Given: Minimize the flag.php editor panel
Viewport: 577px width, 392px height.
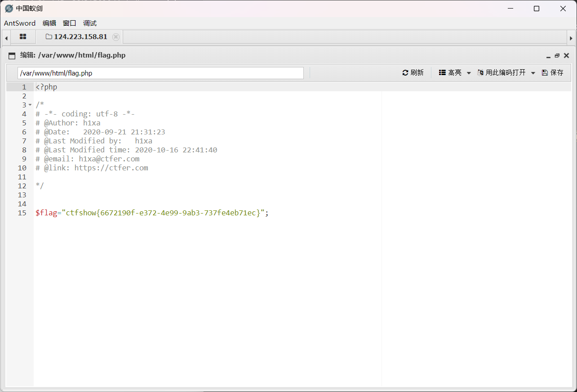Looking at the screenshot, I should pos(548,56).
